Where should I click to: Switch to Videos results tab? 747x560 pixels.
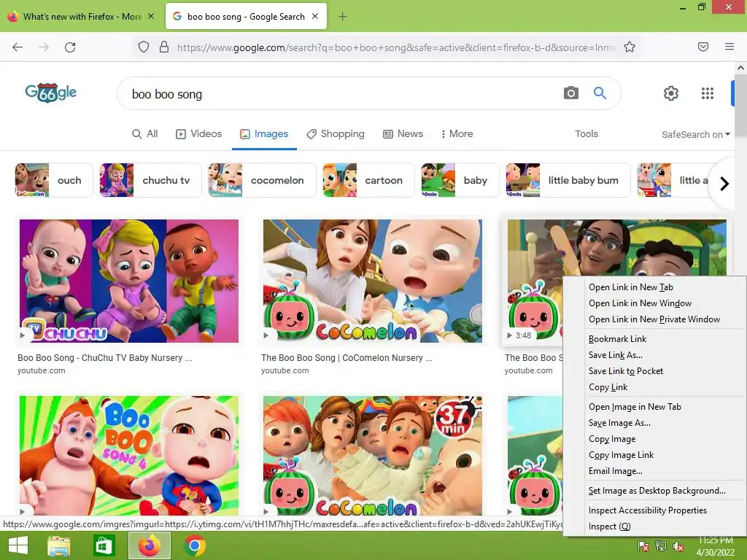coord(199,134)
